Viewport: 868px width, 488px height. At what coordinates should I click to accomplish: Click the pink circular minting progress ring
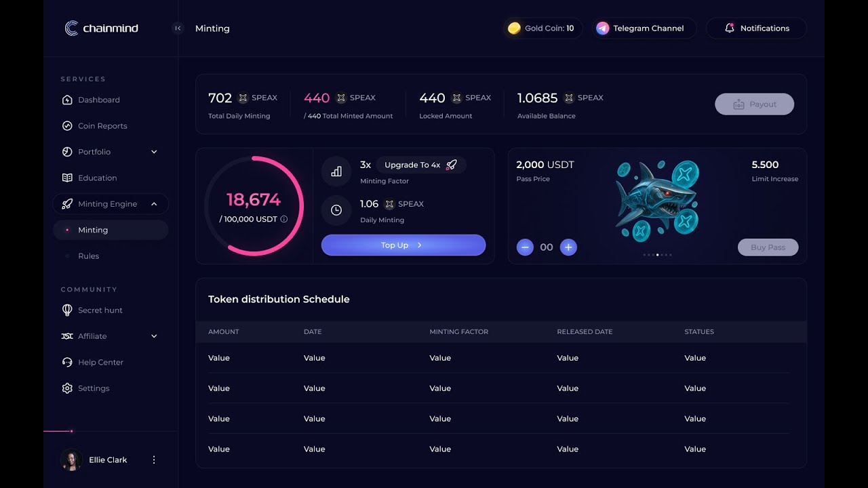click(254, 206)
